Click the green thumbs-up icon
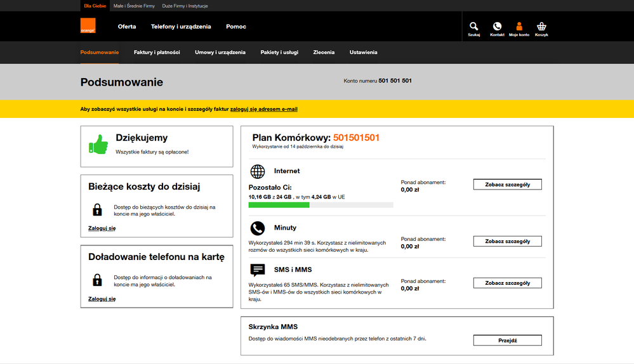Viewport: 634px width, 364px height. tap(98, 145)
